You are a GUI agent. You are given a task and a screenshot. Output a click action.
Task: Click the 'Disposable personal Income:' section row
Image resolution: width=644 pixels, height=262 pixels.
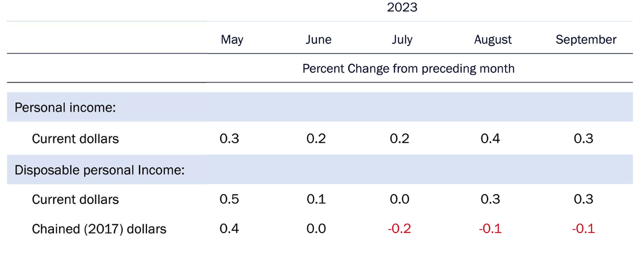99,170
